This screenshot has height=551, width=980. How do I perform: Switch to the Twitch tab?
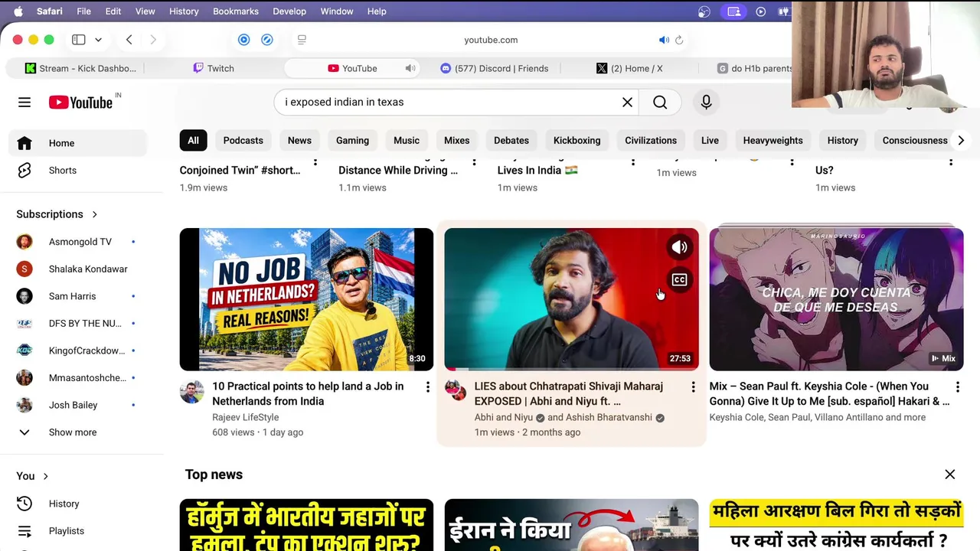tap(214, 68)
